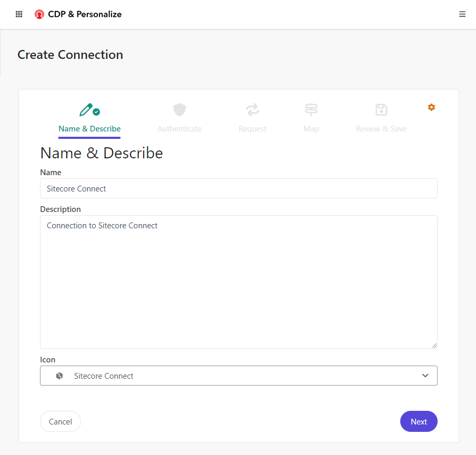Open the Sitecore Connect icon combo box
Viewport: 476px width, 455px height.
[x=239, y=376]
